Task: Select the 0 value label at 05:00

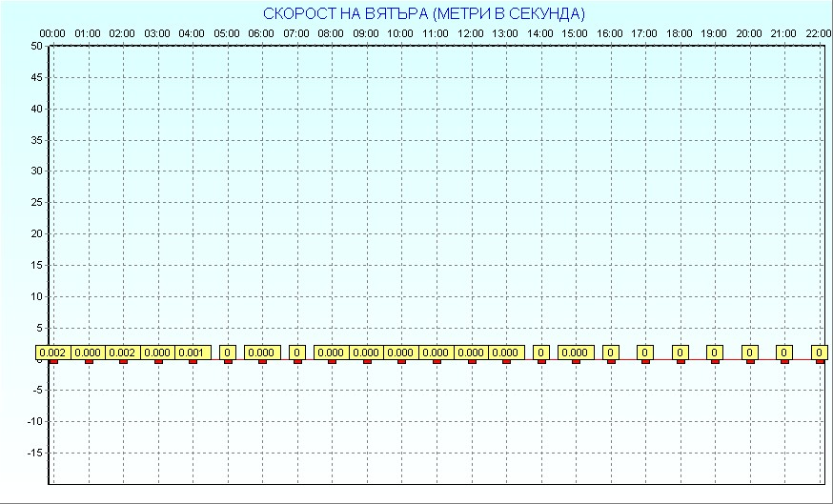Action: click(228, 353)
